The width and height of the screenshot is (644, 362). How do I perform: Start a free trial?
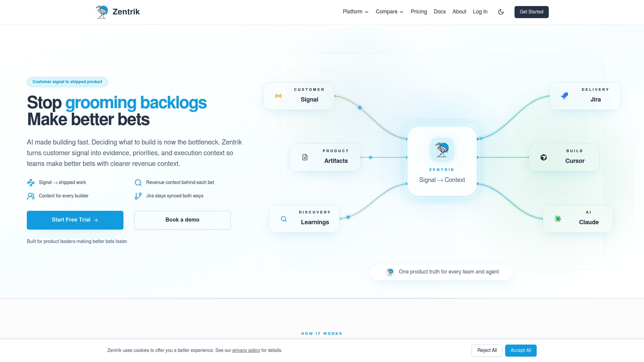(x=75, y=220)
